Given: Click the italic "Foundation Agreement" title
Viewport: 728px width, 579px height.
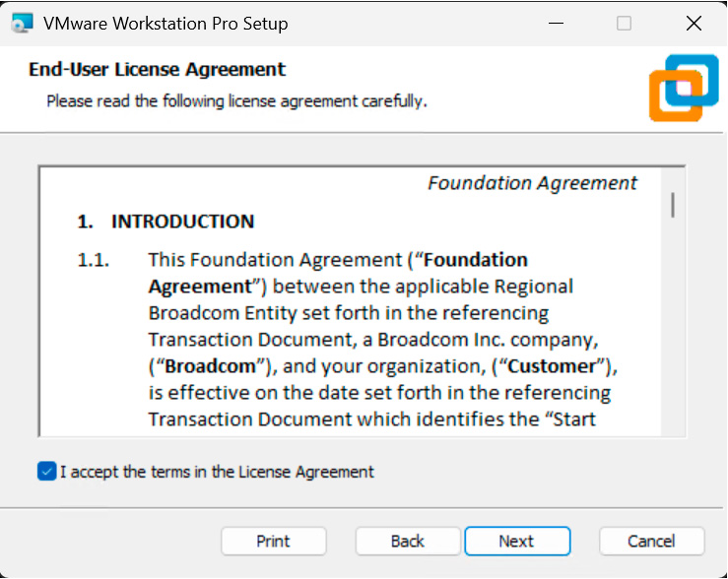Looking at the screenshot, I should [532, 183].
